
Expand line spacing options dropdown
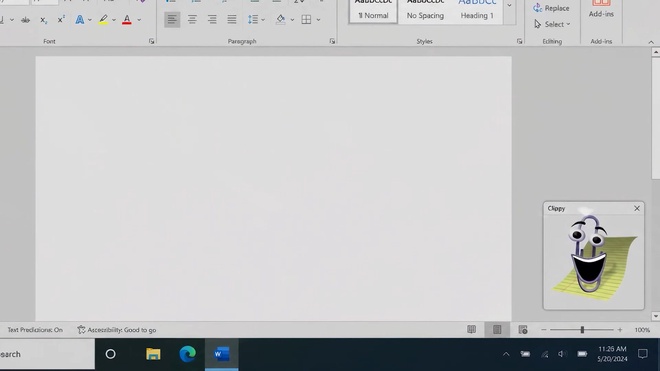[x=263, y=19]
